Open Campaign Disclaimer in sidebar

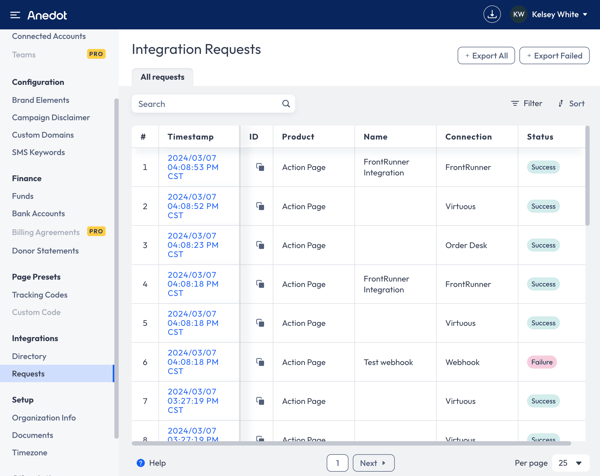click(51, 117)
